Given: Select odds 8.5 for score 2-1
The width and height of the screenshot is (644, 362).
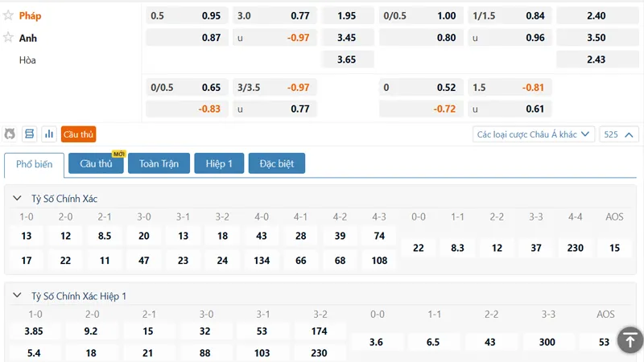Looking at the screenshot, I should tap(105, 236).
